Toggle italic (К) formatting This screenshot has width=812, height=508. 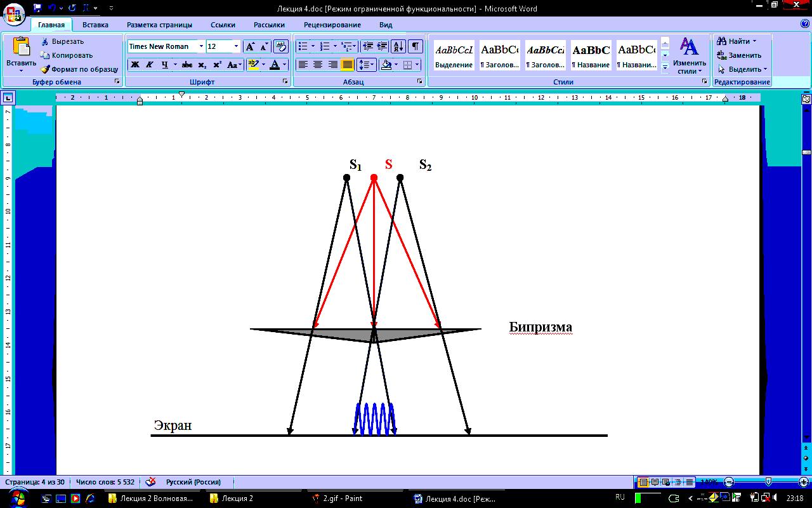(x=150, y=65)
